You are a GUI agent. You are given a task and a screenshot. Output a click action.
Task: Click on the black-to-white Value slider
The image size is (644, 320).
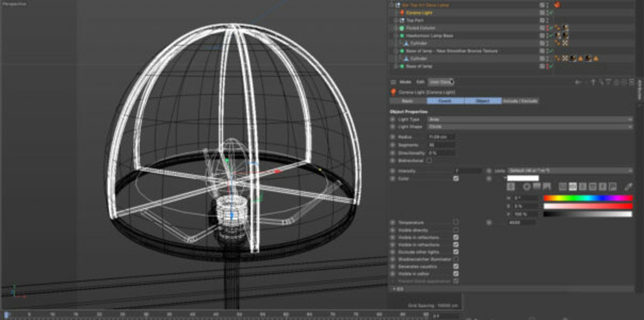coord(588,214)
